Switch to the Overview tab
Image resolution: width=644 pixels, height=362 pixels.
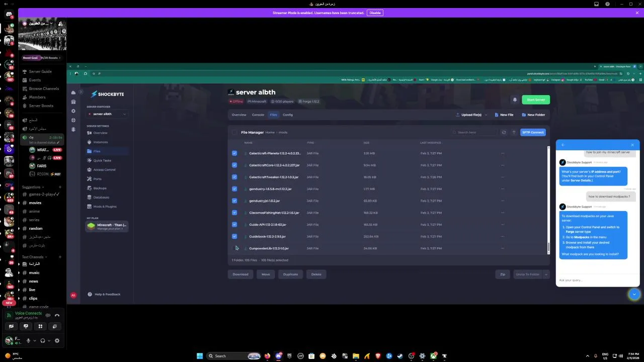coord(239,115)
